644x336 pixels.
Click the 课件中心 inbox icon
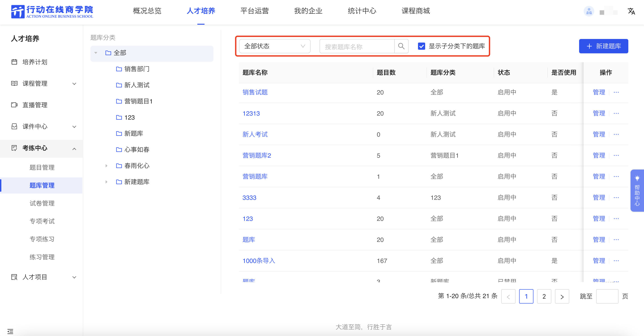coord(14,126)
